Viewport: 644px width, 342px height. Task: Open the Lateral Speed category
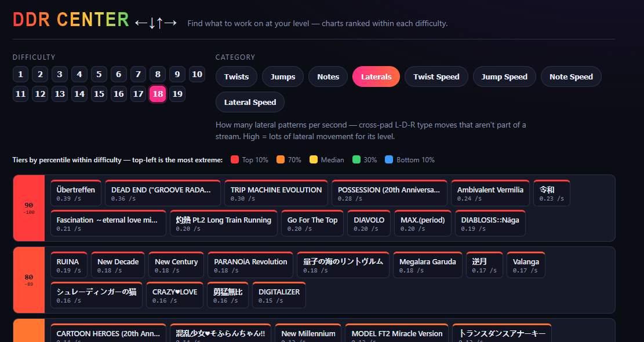click(250, 102)
